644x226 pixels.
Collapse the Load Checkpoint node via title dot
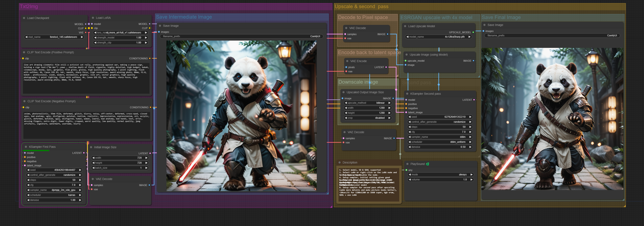(x=24, y=18)
